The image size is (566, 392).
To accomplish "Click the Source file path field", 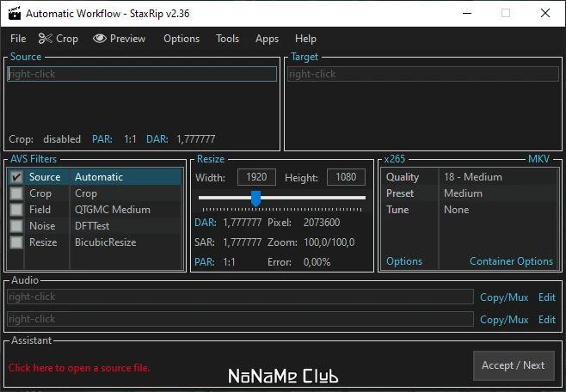I will click(x=142, y=74).
